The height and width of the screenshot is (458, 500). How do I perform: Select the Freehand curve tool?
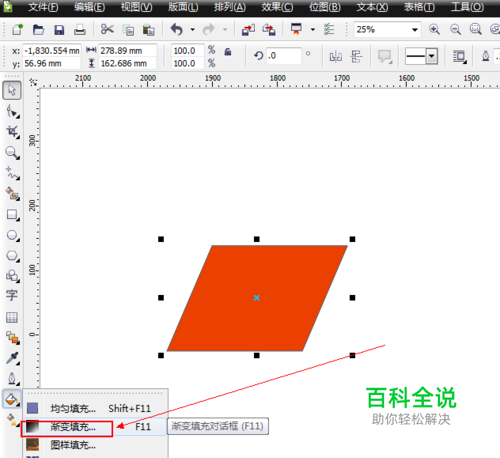12,173
